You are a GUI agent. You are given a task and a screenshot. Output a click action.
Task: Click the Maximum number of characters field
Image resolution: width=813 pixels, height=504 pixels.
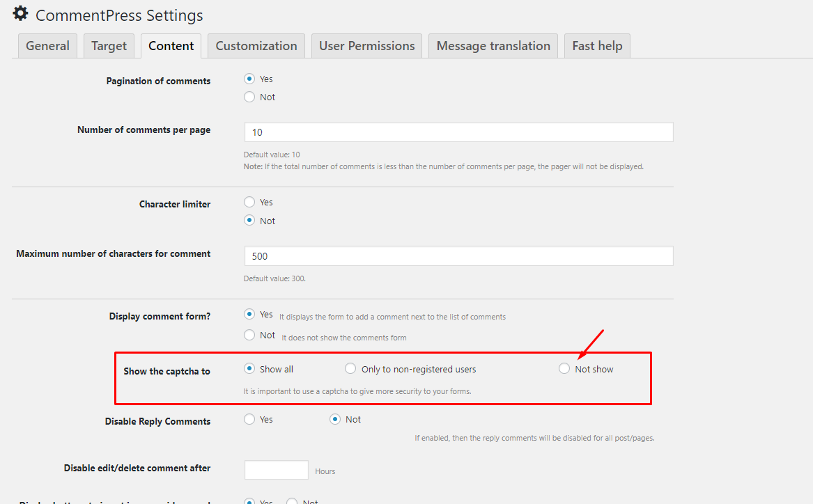pos(459,256)
